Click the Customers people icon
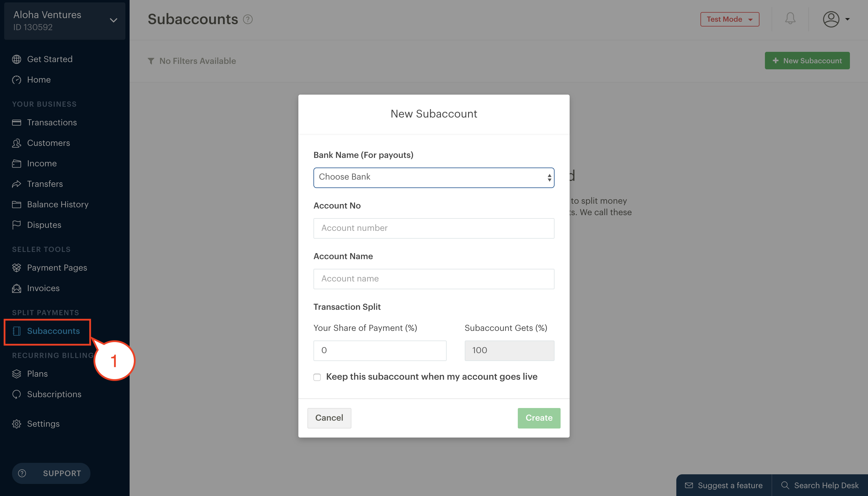868x496 pixels. (16, 143)
